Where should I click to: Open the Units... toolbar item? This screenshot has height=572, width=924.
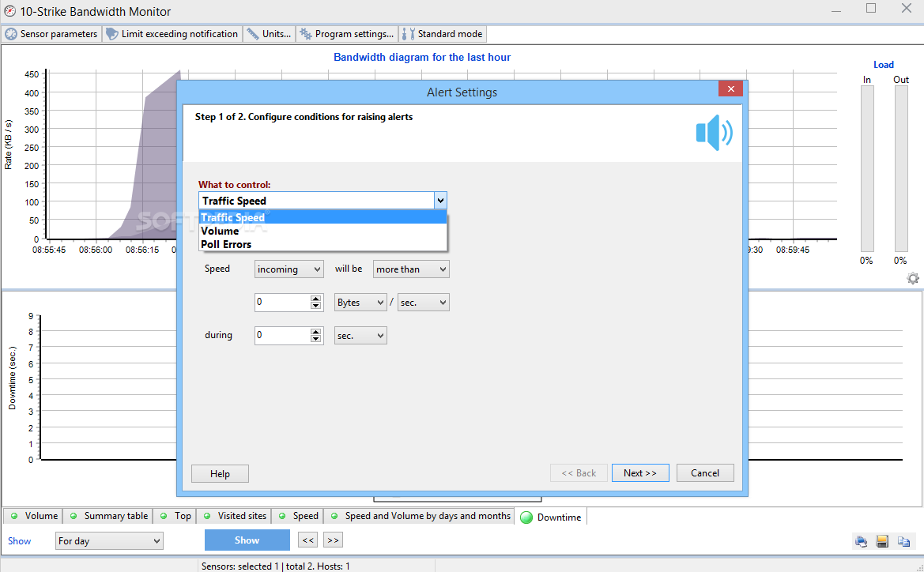[269, 34]
